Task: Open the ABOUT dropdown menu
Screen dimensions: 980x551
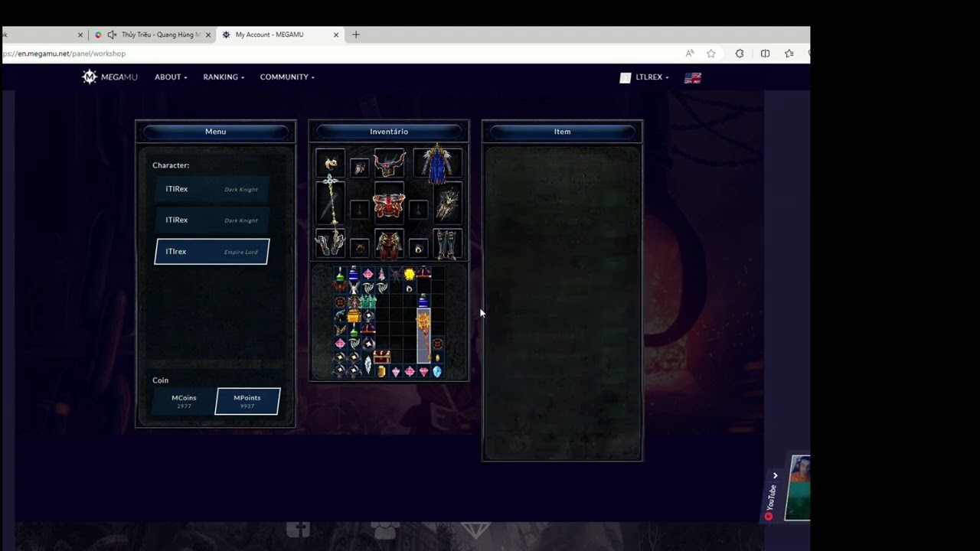Action: point(171,77)
